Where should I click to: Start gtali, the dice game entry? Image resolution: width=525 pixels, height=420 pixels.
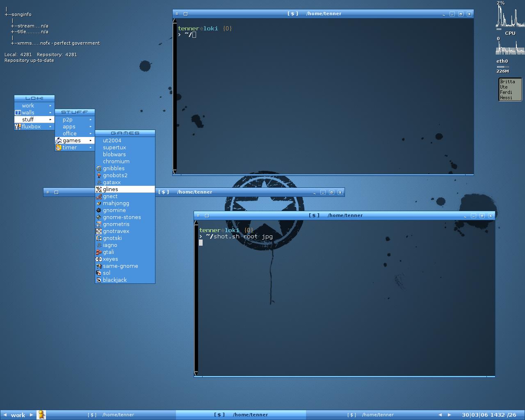tap(125, 252)
